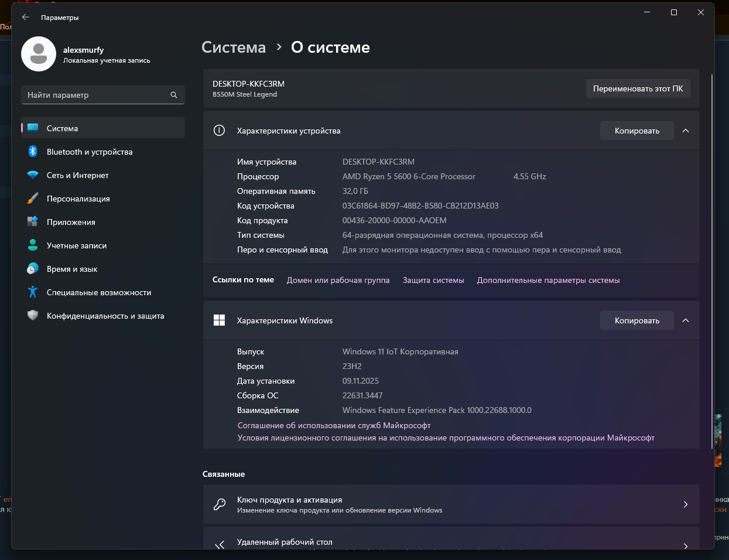Screen dimensions: 729x560
Task: Open Учетные записи settings
Action: pos(77,245)
